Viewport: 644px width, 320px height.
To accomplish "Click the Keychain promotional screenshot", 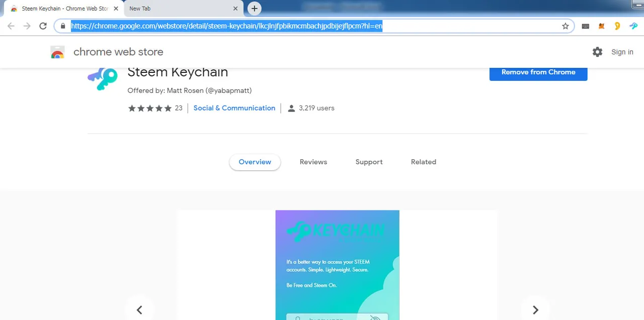I will [x=338, y=265].
